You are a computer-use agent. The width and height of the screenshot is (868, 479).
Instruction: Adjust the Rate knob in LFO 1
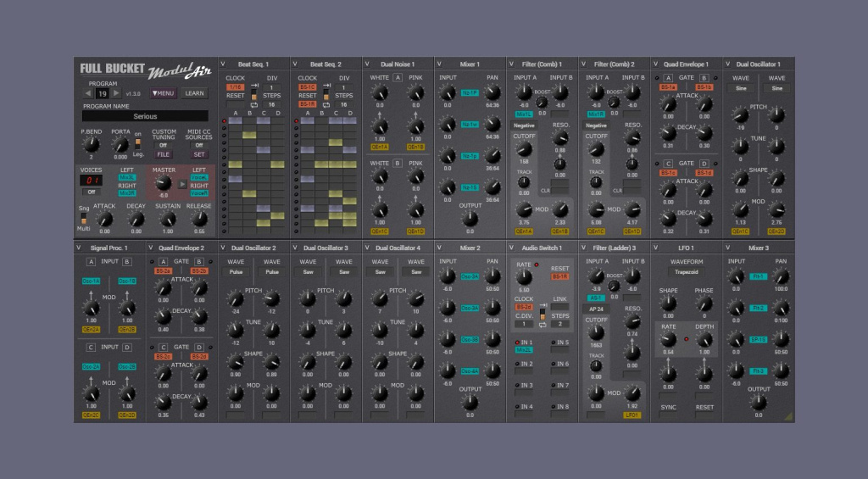click(668, 339)
